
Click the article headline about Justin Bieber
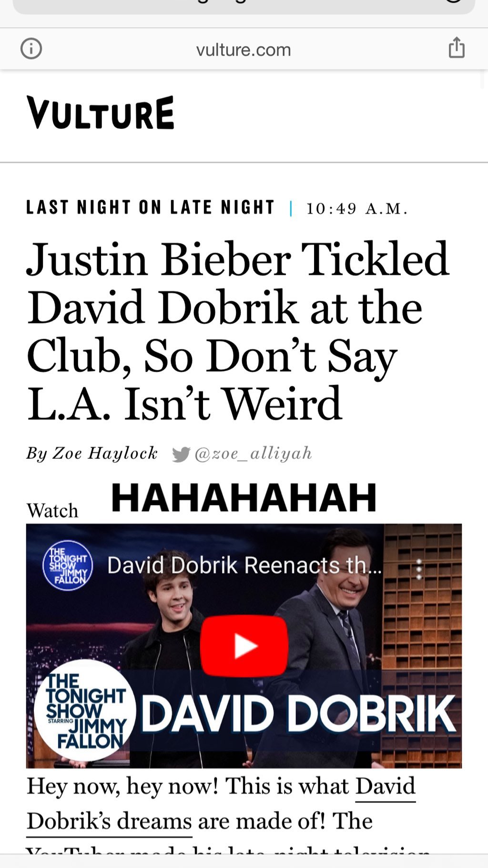click(238, 331)
